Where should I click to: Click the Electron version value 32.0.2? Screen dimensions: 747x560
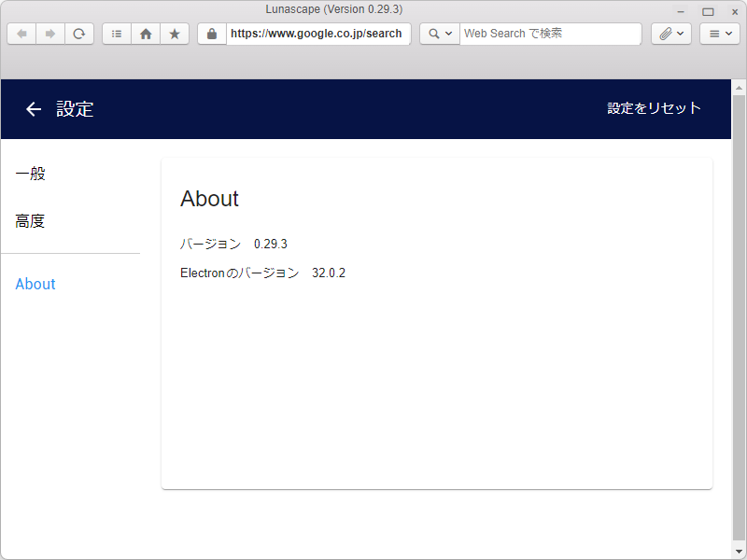(x=329, y=273)
